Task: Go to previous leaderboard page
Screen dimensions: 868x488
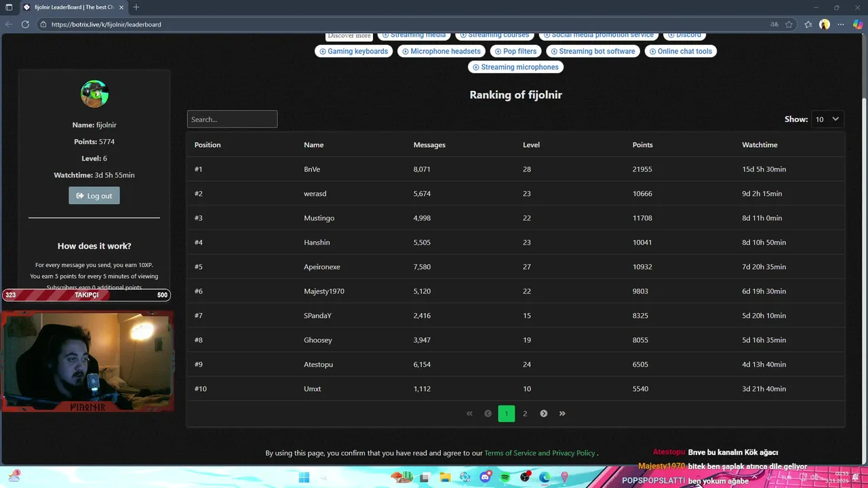Action: coord(488,413)
